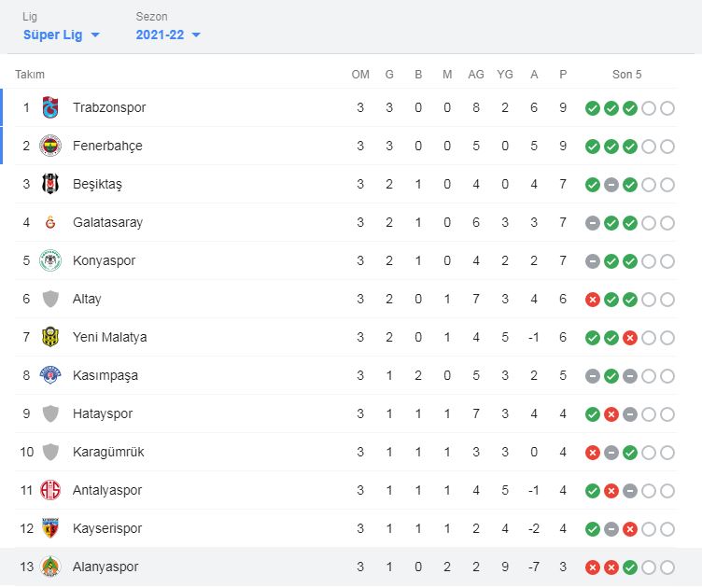Image resolution: width=702 pixels, height=588 pixels.
Task: Open the Kasımpaşa team row
Action: [x=105, y=375]
